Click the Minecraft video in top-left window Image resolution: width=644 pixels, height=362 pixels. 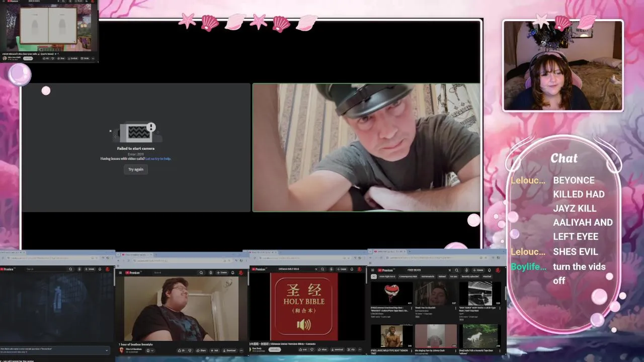point(49,27)
